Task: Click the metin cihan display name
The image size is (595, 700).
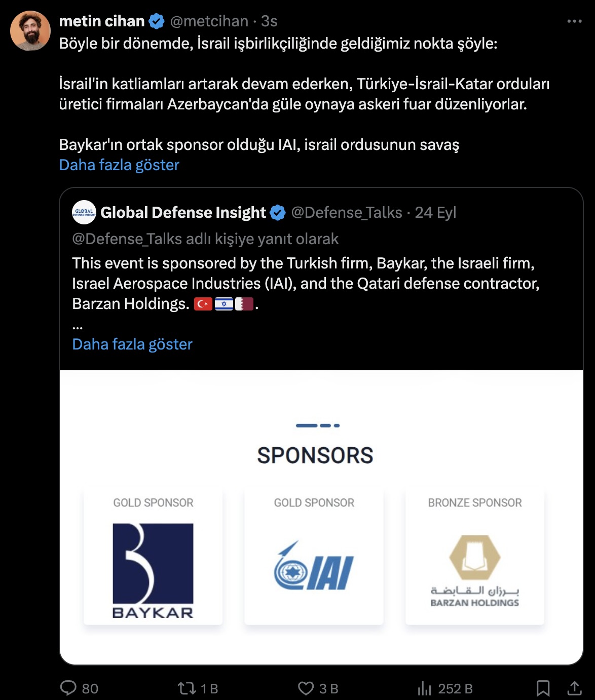Action: tap(102, 21)
